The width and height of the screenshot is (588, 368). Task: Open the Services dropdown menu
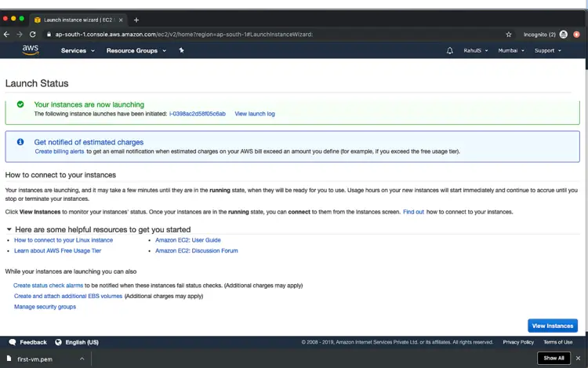[78, 51]
